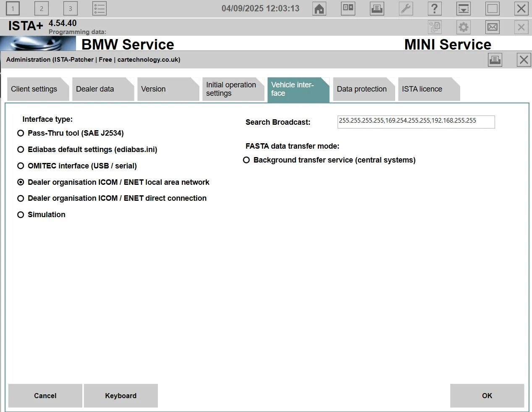Click the minimize-panel arrow icon in toolbar
This screenshot has height=412, width=532.
pyautogui.click(x=463, y=8)
